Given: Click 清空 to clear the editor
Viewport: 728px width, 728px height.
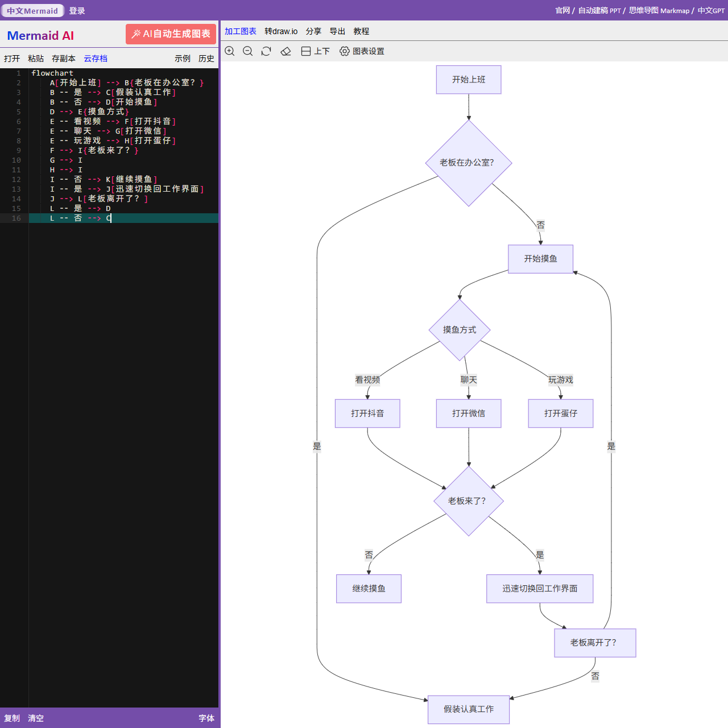Looking at the screenshot, I should pos(36,718).
